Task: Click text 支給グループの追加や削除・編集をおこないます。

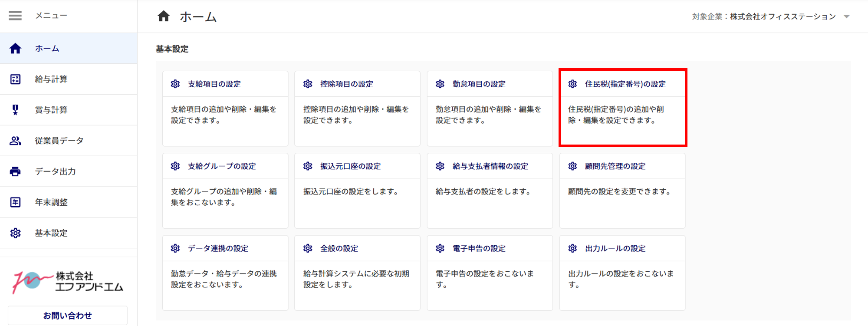Action: point(224,197)
